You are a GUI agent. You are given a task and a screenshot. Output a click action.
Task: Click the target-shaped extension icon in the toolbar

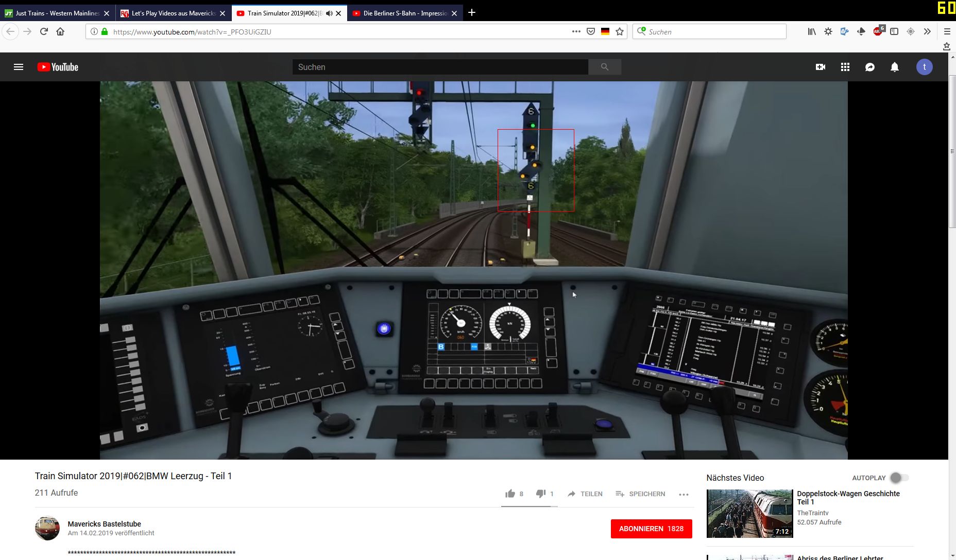coord(911,31)
